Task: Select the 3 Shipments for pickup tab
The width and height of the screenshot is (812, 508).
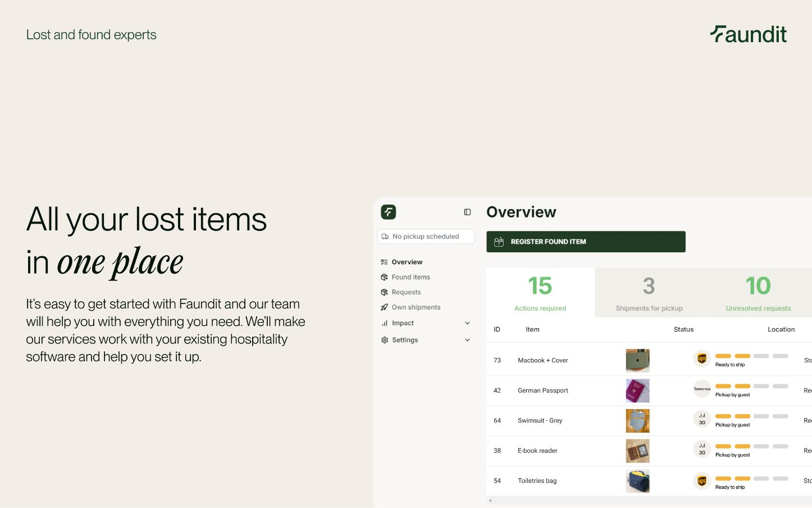Action: pyautogui.click(x=649, y=292)
